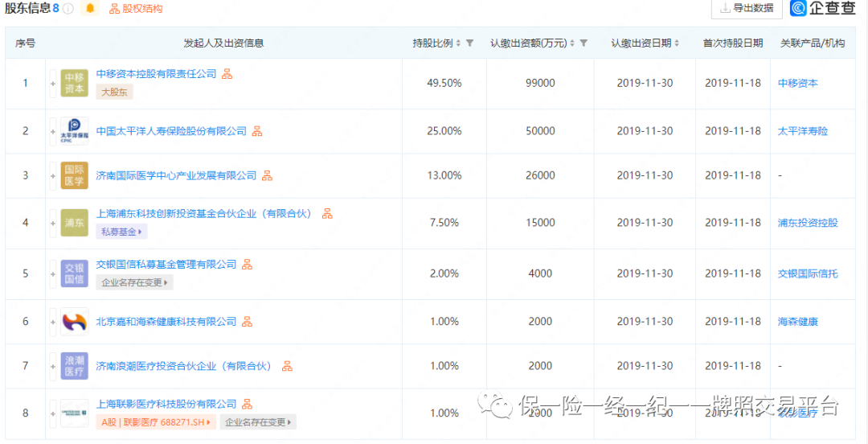
Task: Click the 发起人及出资信息 column header
Action: (223, 43)
